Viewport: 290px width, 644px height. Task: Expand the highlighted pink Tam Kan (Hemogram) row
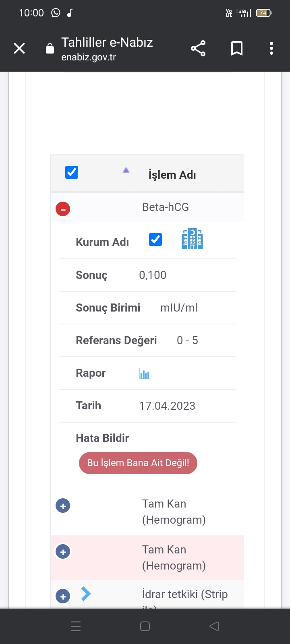(x=63, y=552)
